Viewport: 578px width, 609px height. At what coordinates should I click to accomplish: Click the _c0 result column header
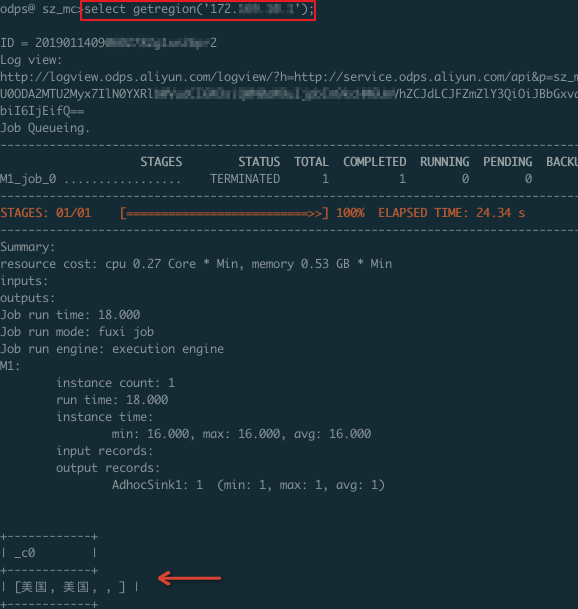(25, 553)
